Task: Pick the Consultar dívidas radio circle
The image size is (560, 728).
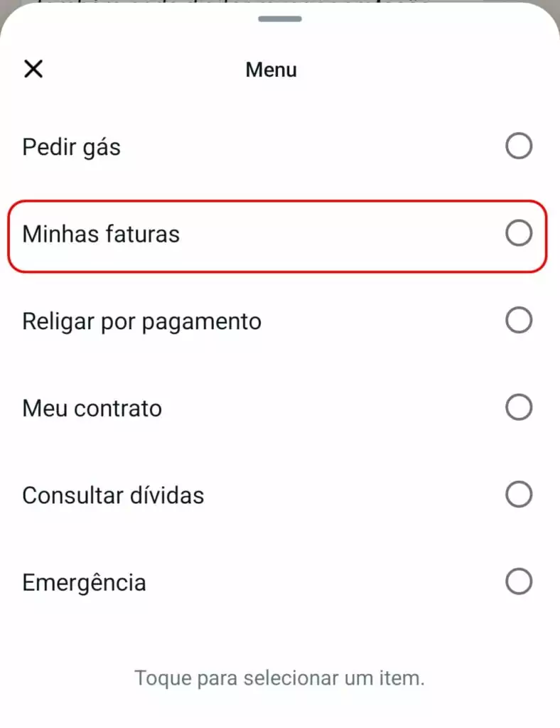Action: coord(519,494)
